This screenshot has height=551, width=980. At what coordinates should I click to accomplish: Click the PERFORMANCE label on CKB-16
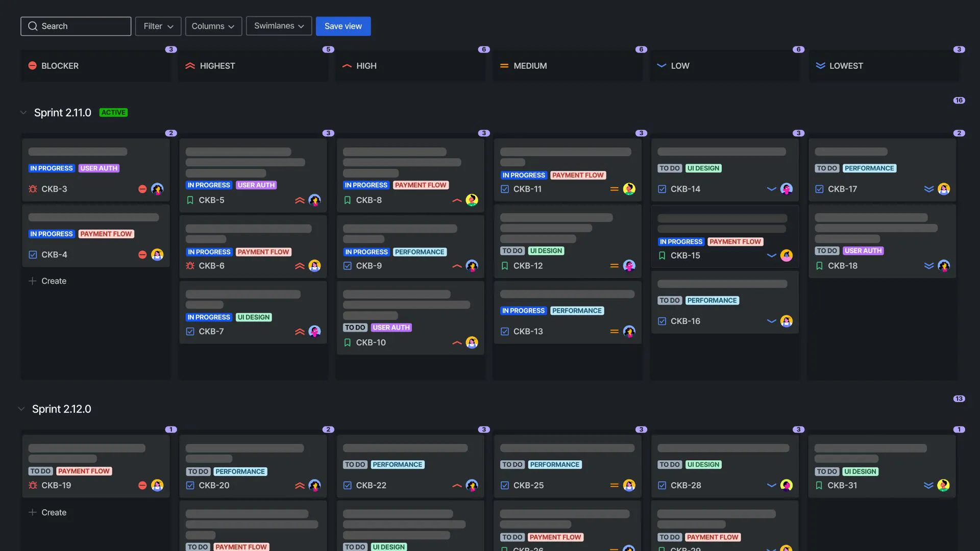(712, 300)
